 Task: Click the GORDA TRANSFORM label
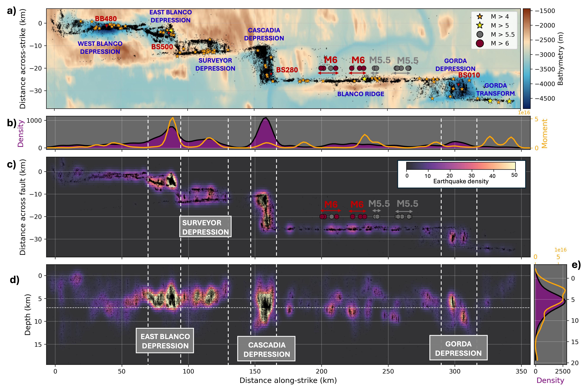495,90
